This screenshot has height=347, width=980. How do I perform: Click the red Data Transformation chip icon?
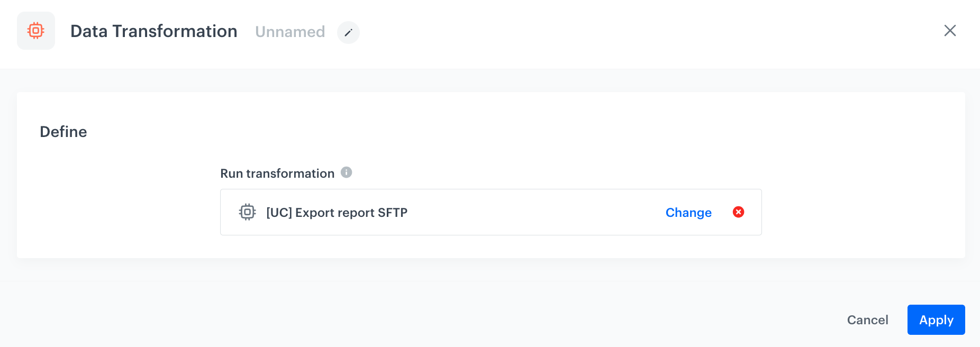point(36,31)
